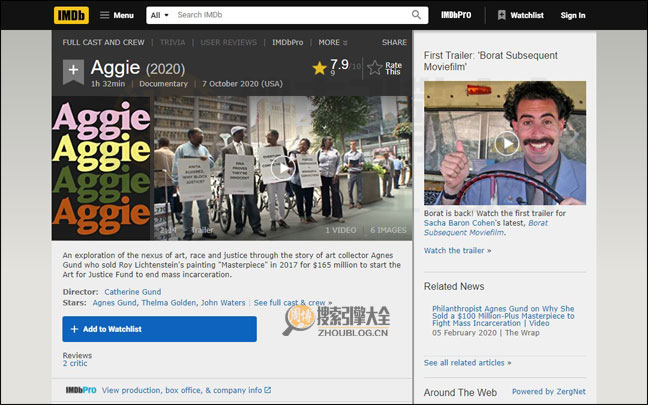Open the 1 VIDEO link

(x=341, y=230)
